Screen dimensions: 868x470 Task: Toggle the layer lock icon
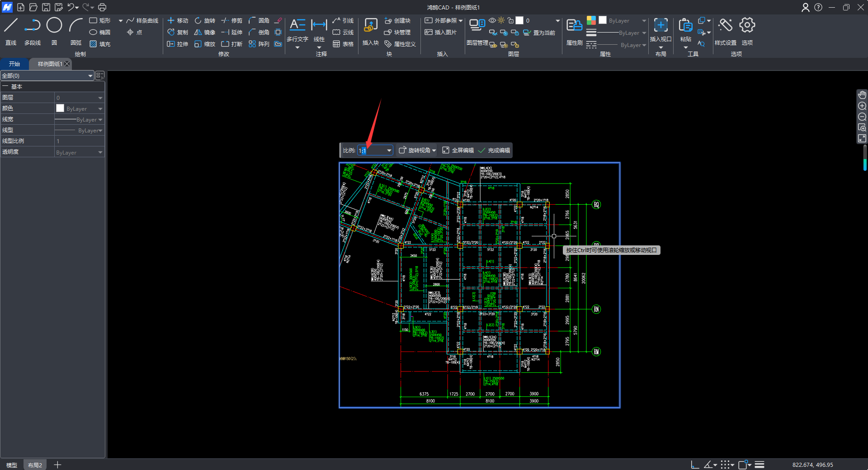coord(510,20)
